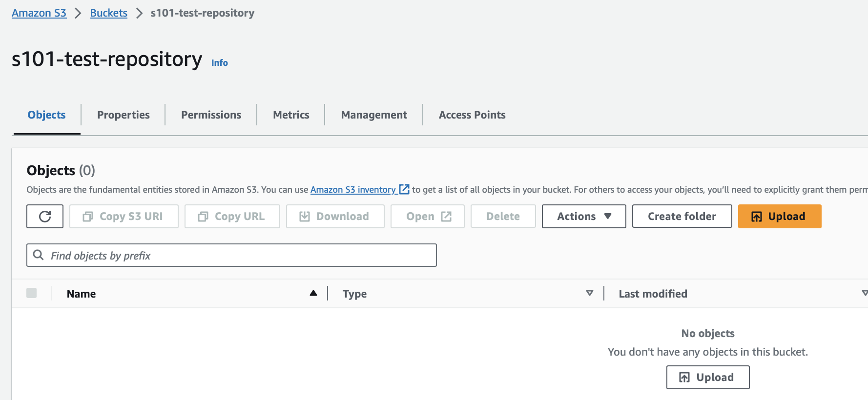The height and width of the screenshot is (400, 868).
Task: Switch to the Properties tab
Action: click(124, 115)
